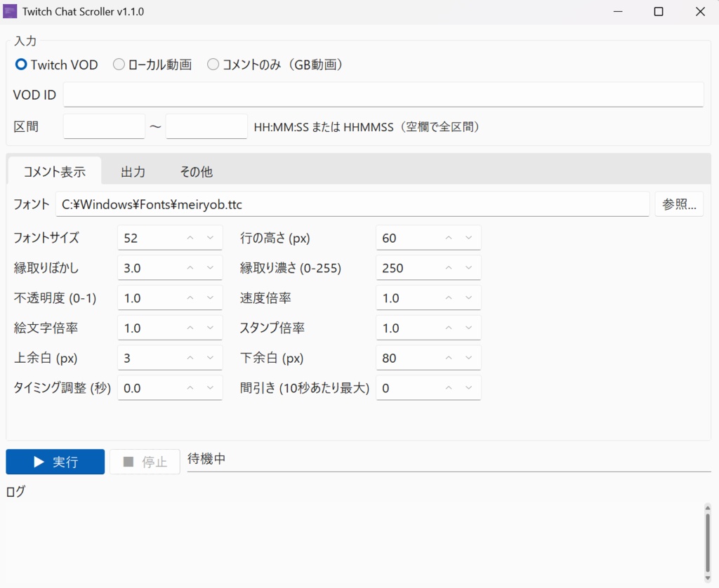
Task: Decrease 速度倍率 with the down arrow
Action: coord(468,298)
